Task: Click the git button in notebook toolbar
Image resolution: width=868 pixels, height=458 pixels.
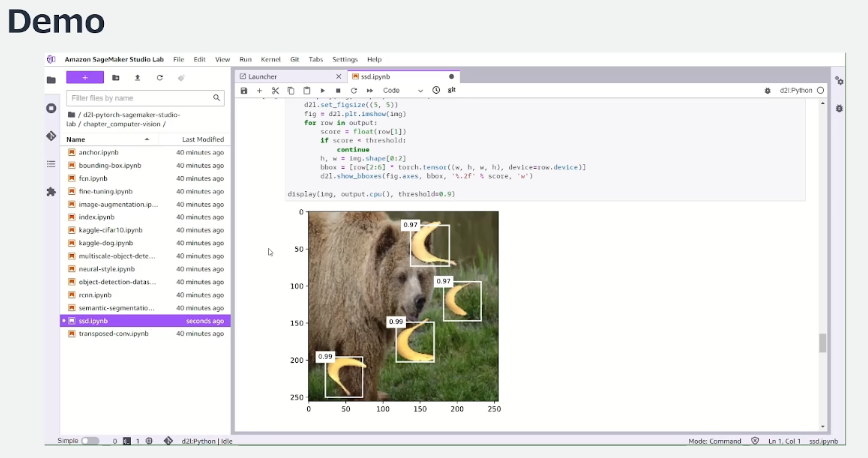Action: (451, 90)
